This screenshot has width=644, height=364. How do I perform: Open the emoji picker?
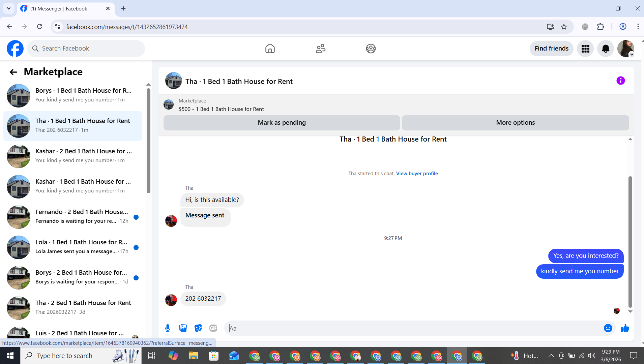(608, 328)
